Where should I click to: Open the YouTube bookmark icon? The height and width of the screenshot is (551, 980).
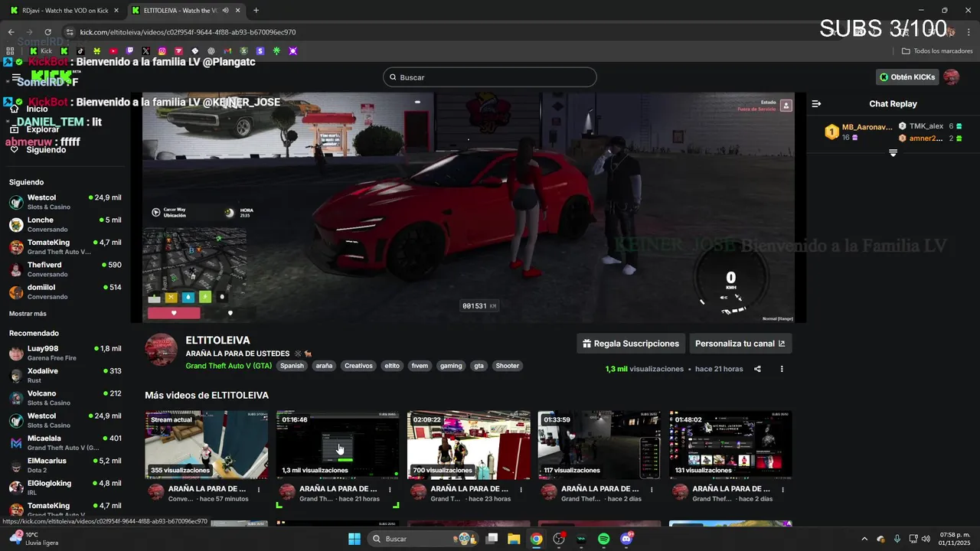113,51
